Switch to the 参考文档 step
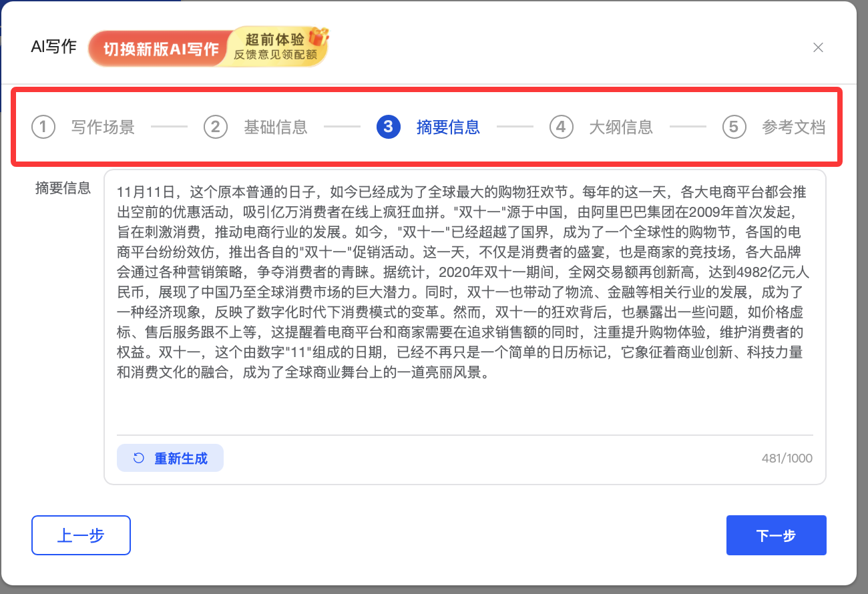 (793, 127)
